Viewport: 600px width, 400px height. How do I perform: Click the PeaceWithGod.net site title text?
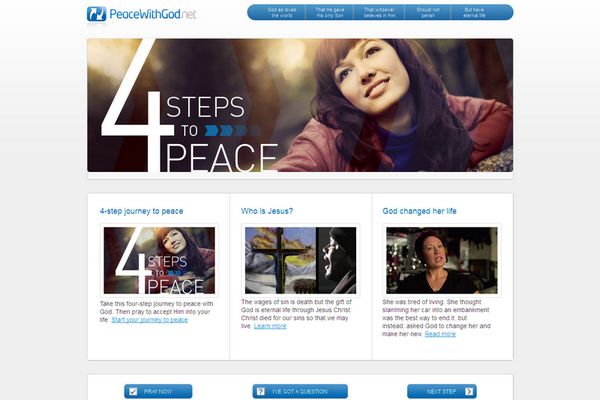[x=153, y=14]
